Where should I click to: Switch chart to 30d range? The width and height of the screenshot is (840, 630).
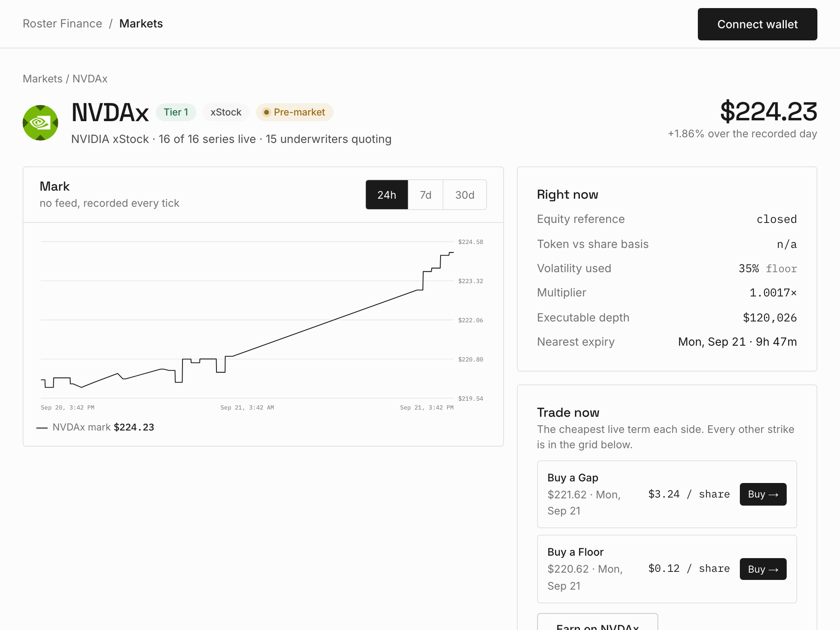[x=465, y=195]
